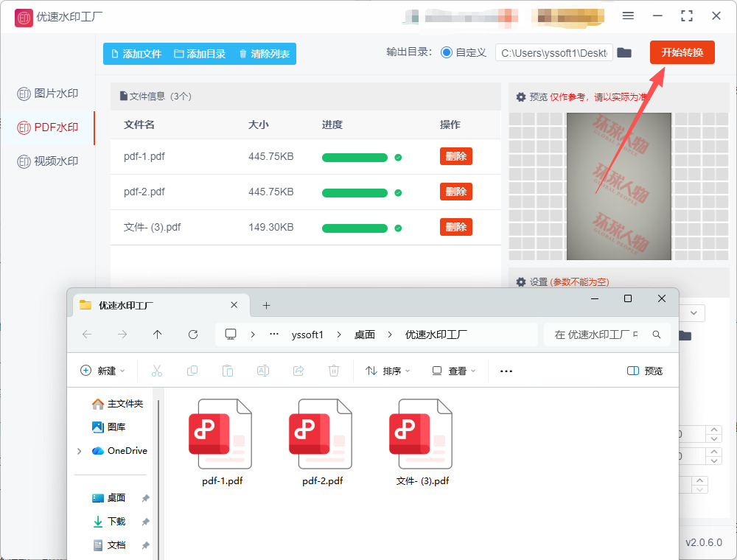Screen dimensions: 737x560
Task: Click progress bar of pdf-1.pdf
Action: [x=354, y=158]
